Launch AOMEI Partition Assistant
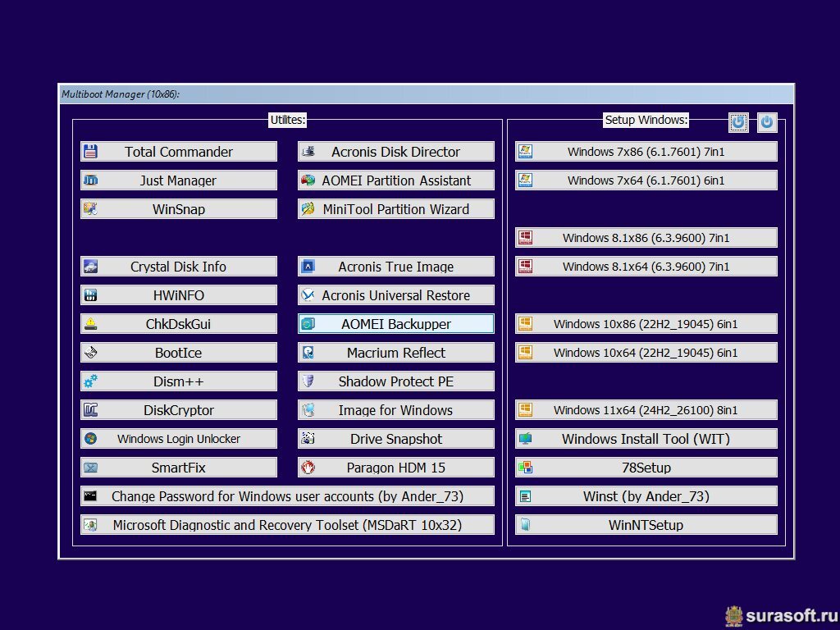The height and width of the screenshot is (630, 840). [x=396, y=180]
